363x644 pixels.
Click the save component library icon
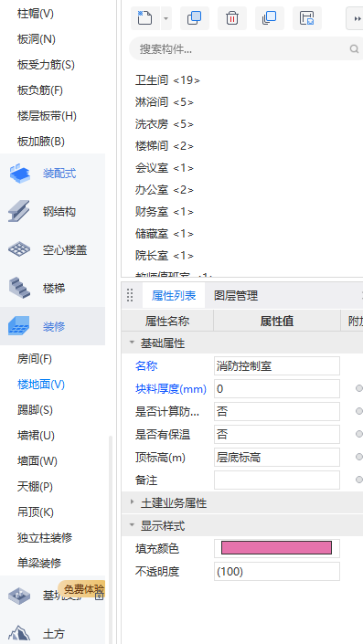[307, 18]
